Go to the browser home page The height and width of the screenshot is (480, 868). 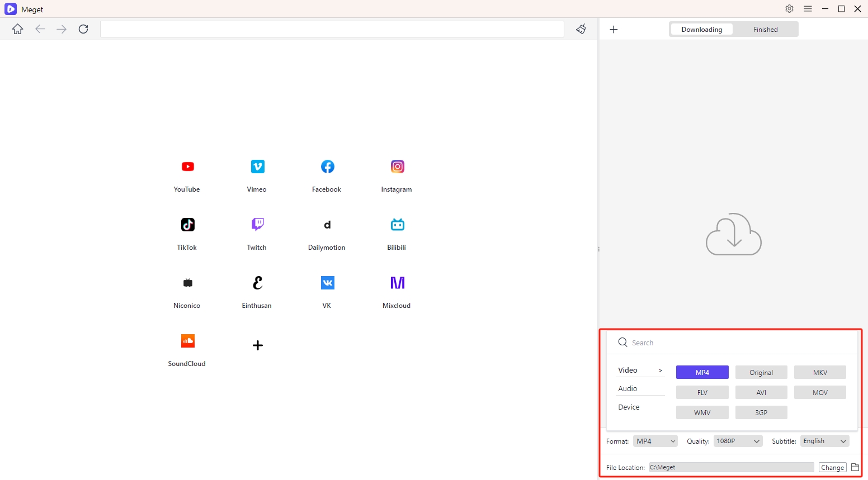point(18,29)
